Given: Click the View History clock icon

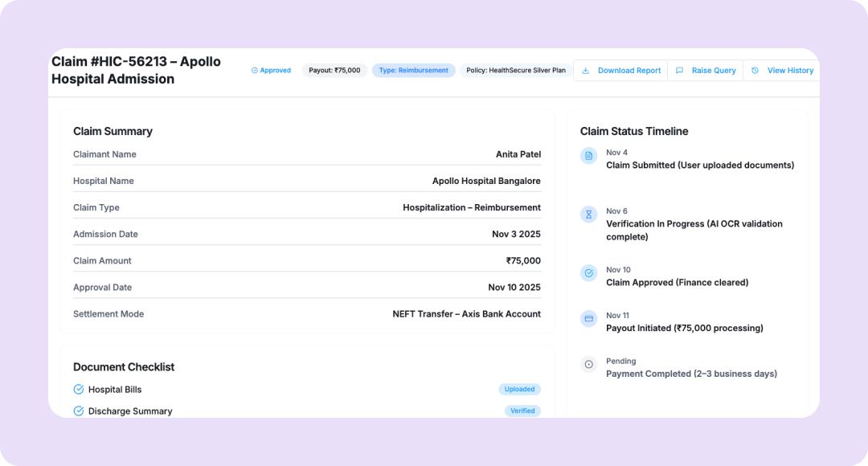Looking at the screenshot, I should [x=755, y=71].
